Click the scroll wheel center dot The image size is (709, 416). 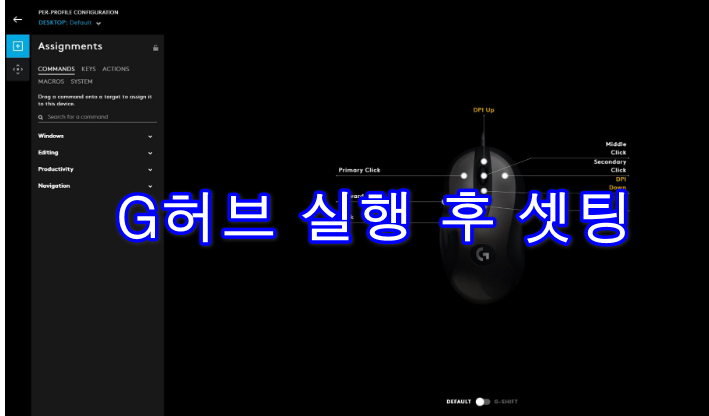coord(484,175)
